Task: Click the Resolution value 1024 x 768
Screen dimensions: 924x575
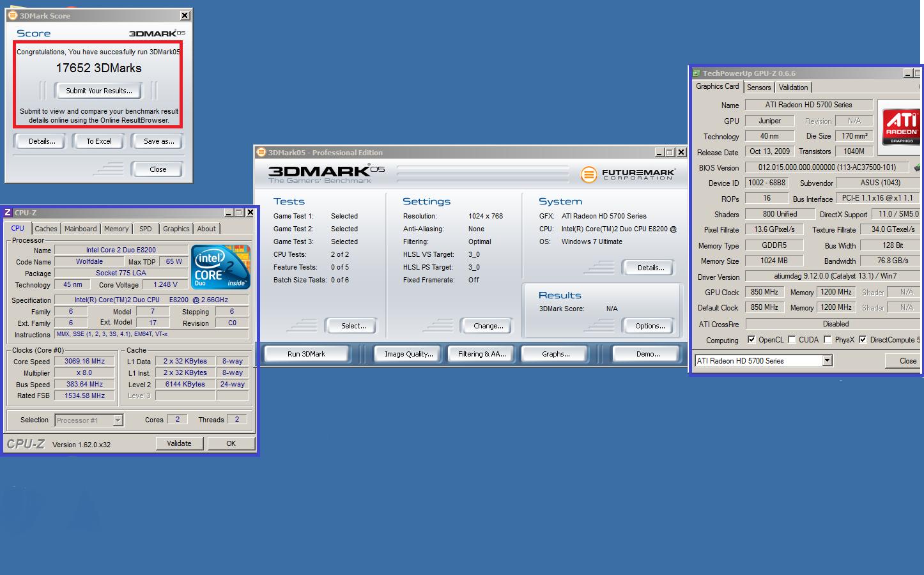Action: coord(486,216)
